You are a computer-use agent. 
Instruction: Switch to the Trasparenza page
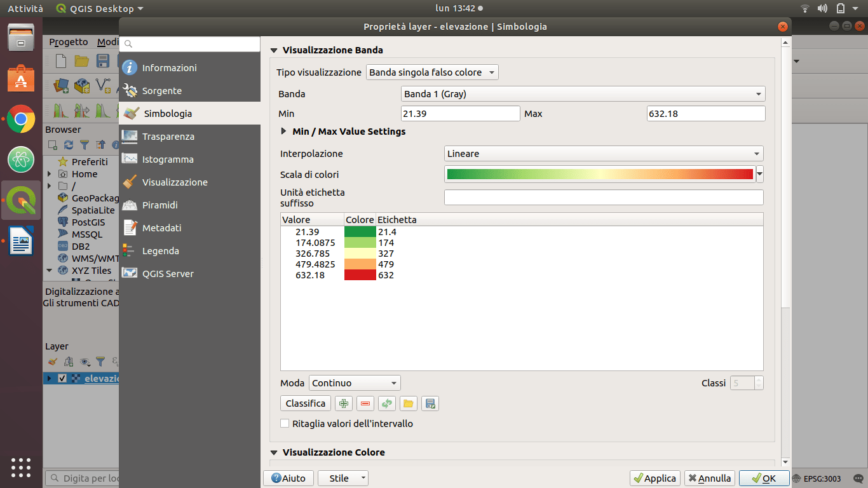[x=189, y=137]
